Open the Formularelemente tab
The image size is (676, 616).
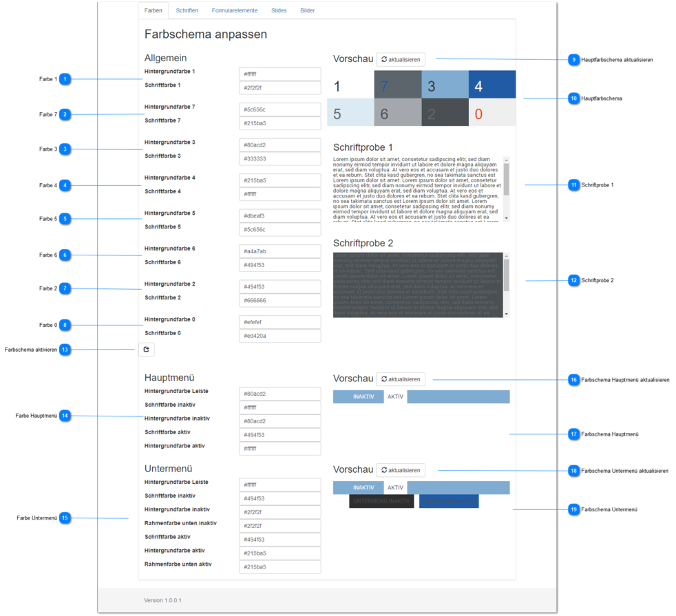pyautogui.click(x=235, y=10)
